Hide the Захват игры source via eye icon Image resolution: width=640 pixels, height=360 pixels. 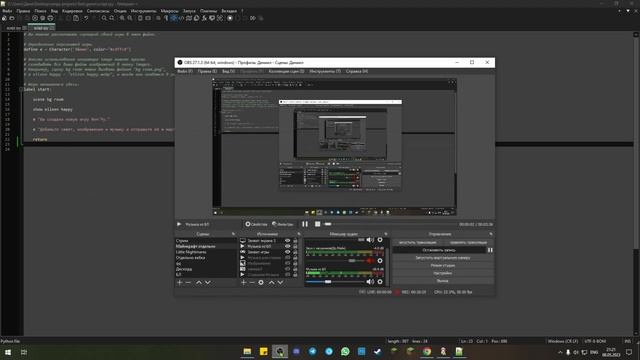point(287,252)
